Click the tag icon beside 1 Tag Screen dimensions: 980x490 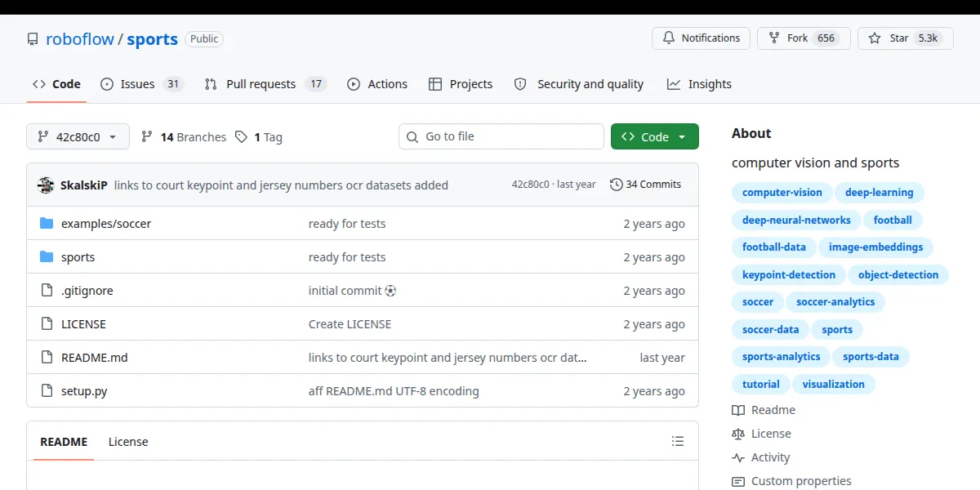click(241, 137)
